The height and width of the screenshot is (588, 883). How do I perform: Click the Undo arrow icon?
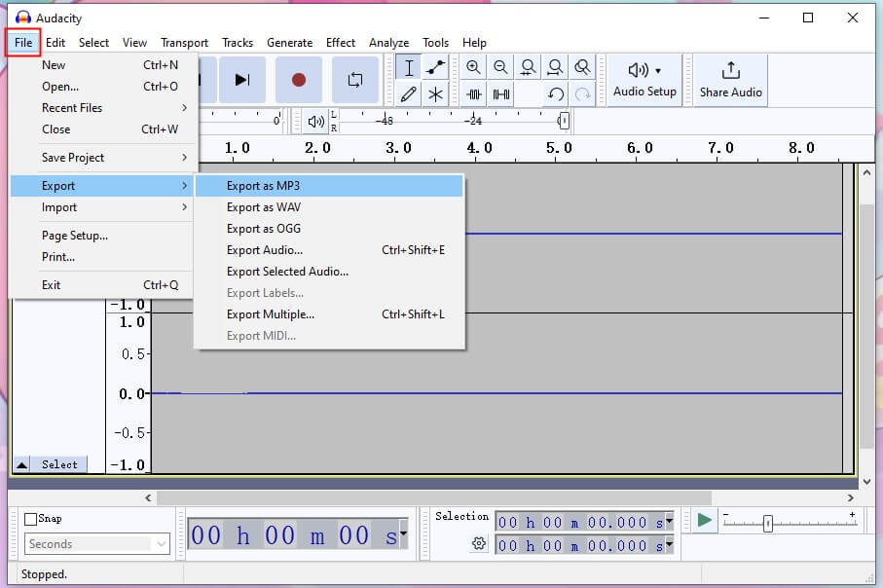[555, 94]
